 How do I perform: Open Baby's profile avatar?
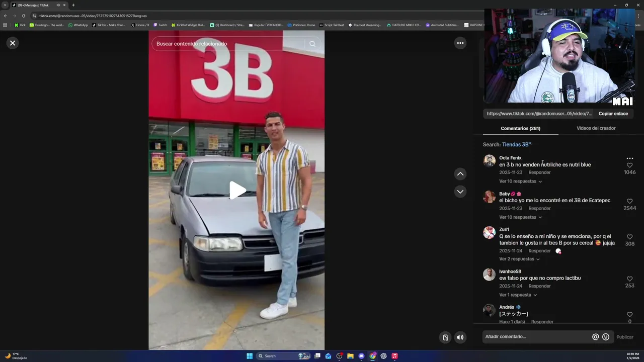click(490, 197)
